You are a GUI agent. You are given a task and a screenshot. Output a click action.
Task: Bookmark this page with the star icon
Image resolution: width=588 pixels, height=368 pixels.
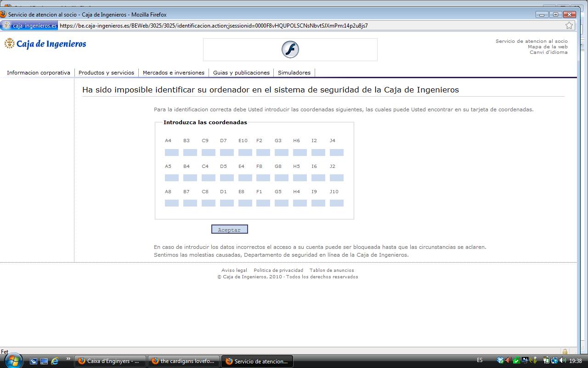point(569,26)
